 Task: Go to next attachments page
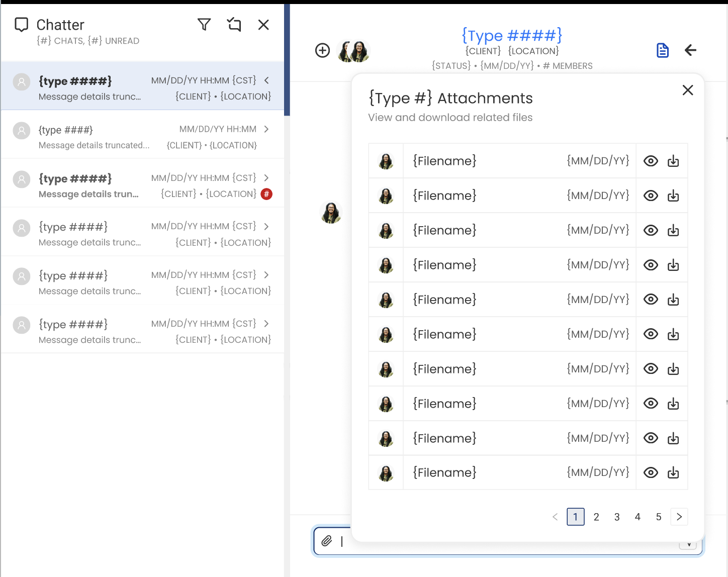pos(679,517)
